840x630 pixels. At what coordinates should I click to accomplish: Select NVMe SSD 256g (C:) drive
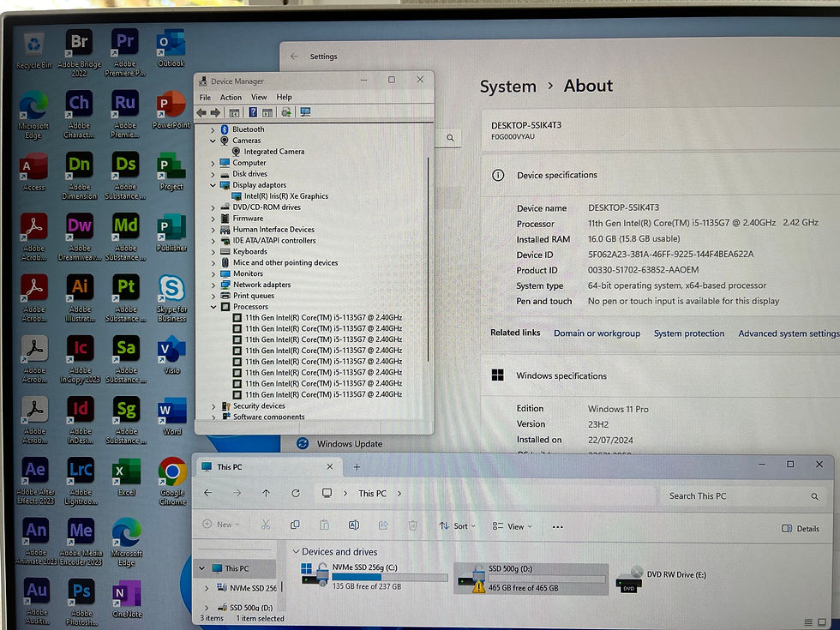click(x=375, y=577)
